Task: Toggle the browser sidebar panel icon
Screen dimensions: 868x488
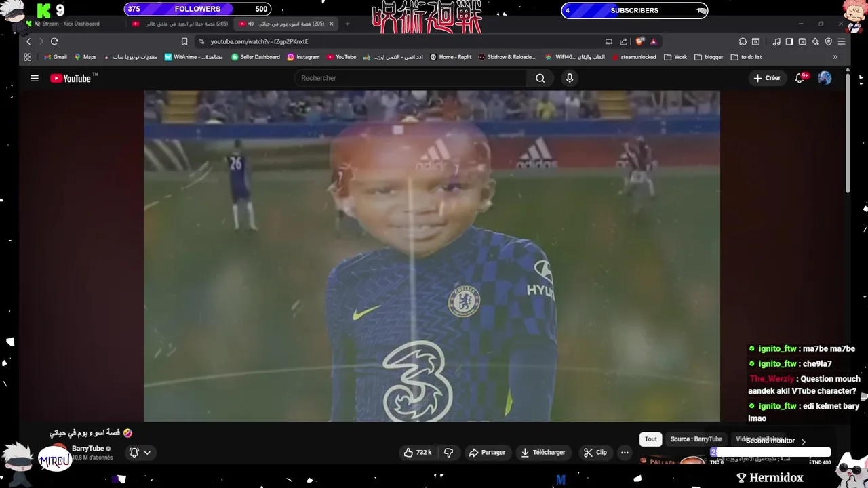Action: pos(789,41)
